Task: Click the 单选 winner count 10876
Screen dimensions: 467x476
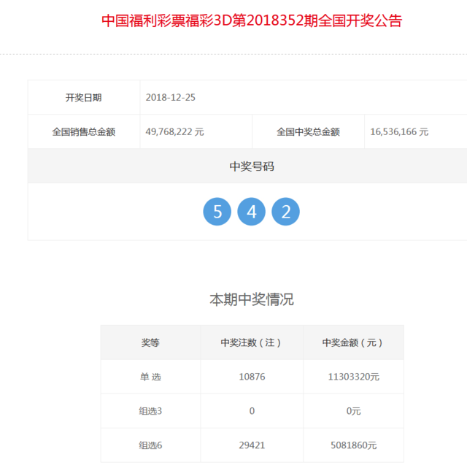Action: pos(252,377)
